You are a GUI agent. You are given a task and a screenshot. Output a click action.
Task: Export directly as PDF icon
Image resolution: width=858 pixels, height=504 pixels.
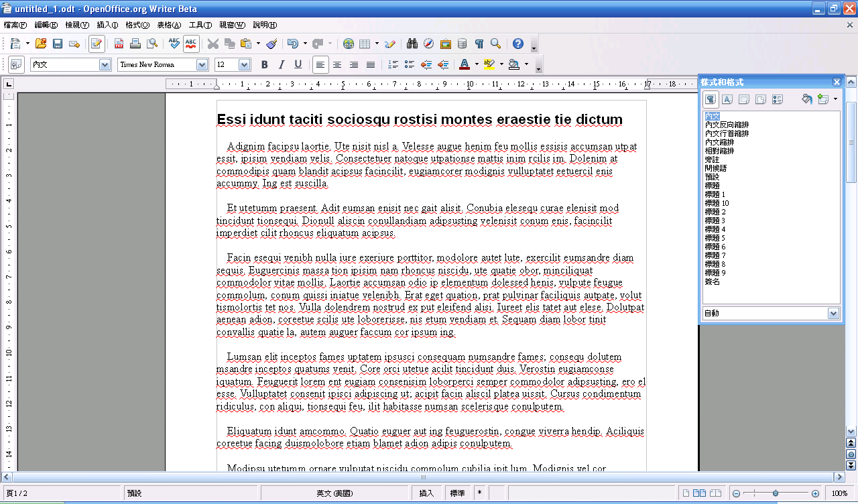[x=119, y=44]
